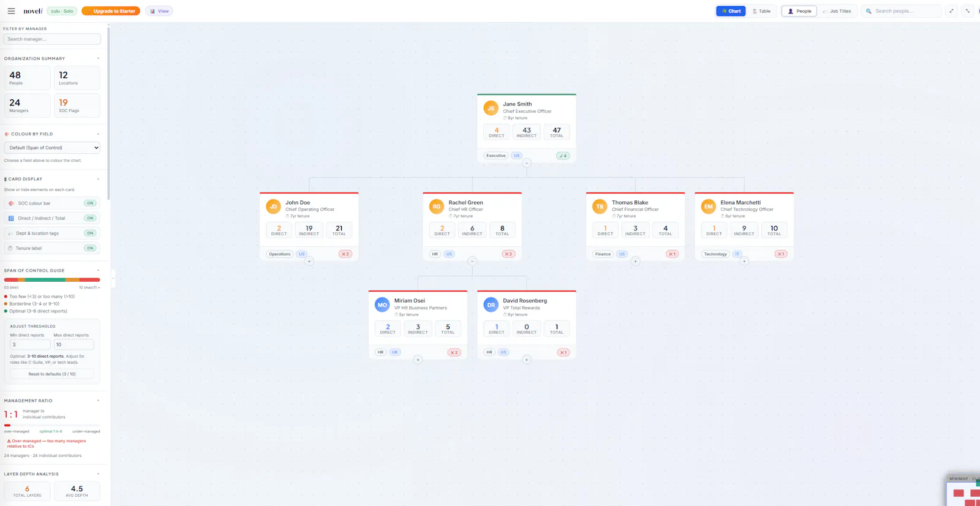980x506 pixels.
Task: Collapse Colour By Field section
Action: pyautogui.click(x=98, y=134)
